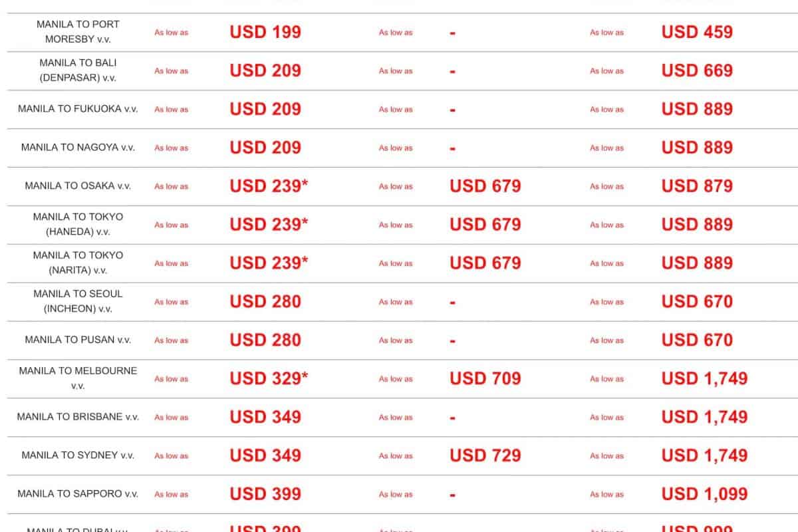Screen dimensions: 798x532
Task: Click the USD 459 Port Moresby fare
Action: [x=697, y=32]
